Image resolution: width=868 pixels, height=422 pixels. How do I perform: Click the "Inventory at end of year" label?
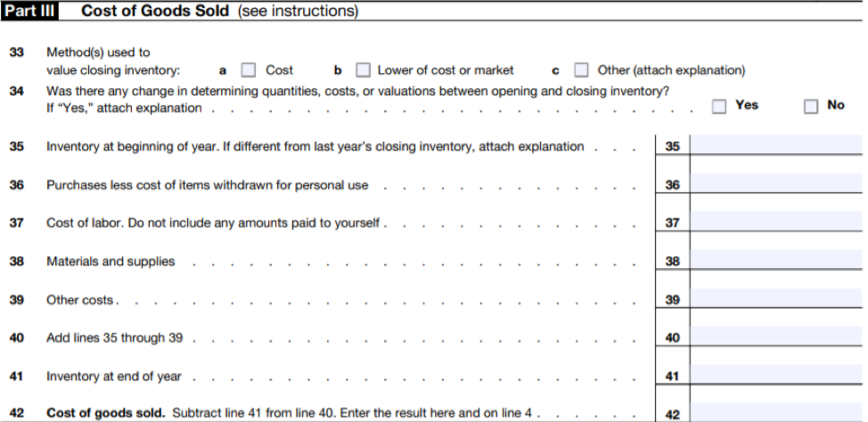click(x=113, y=377)
